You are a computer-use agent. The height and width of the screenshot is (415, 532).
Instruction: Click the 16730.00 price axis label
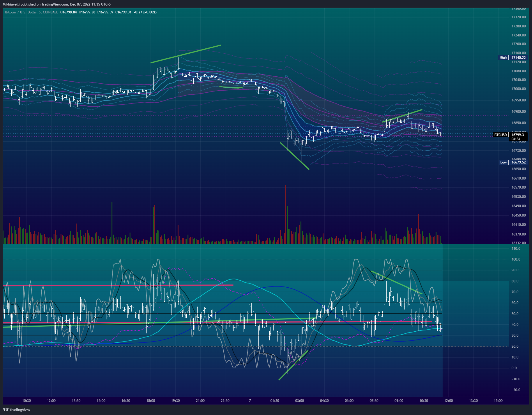click(x=519, y=151)
